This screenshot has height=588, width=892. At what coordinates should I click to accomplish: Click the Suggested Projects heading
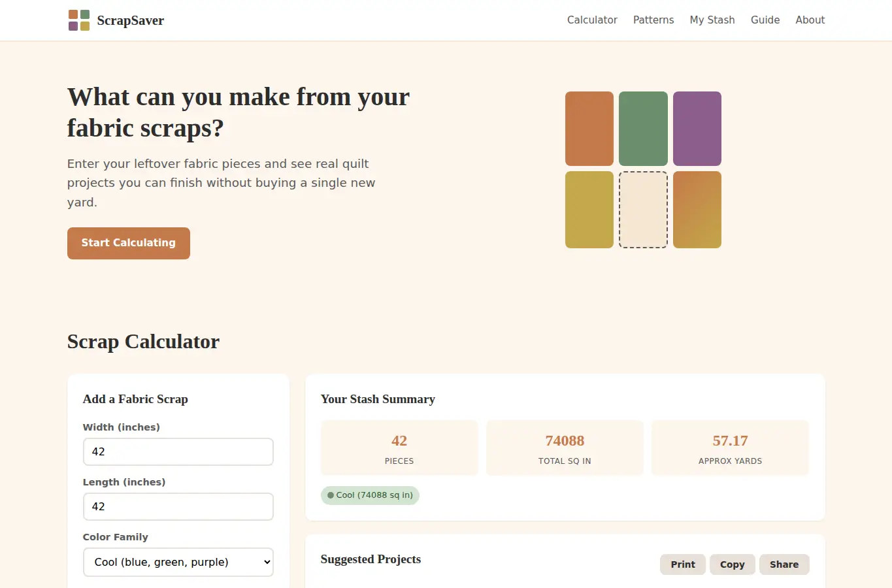pos(371,559)
